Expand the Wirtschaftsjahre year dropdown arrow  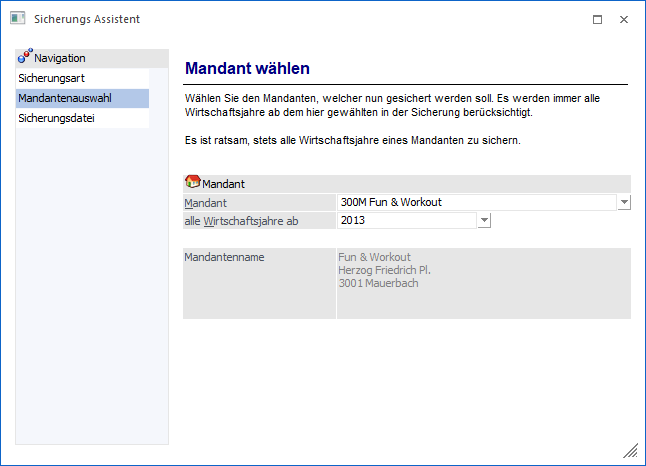click(484, 220)
